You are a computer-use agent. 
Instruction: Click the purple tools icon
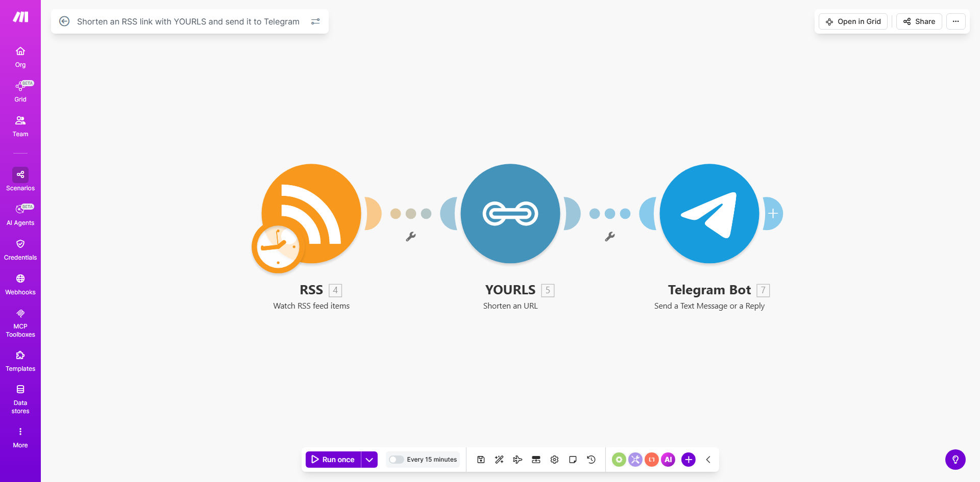[635, 460]
